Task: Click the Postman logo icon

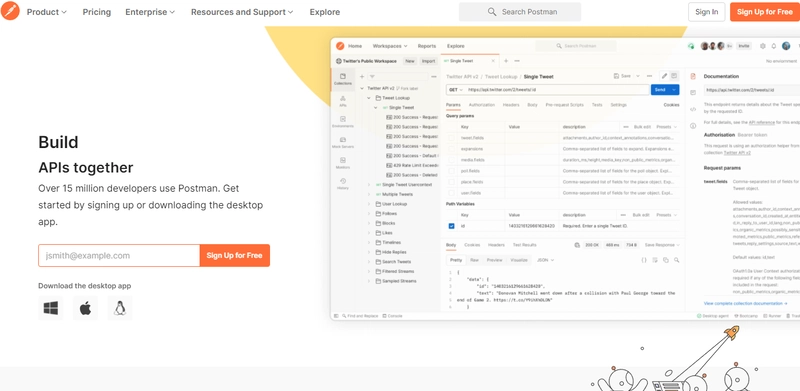Action: 10,11
